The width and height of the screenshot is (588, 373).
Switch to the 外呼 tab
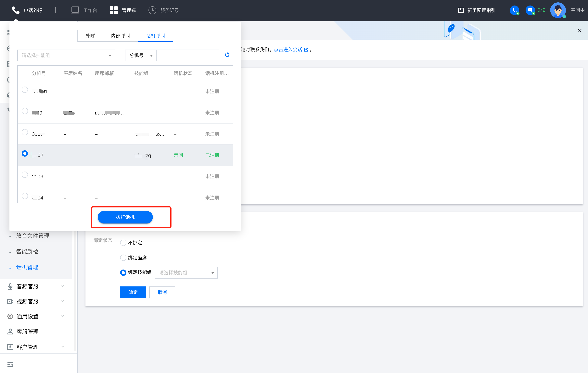90,36
